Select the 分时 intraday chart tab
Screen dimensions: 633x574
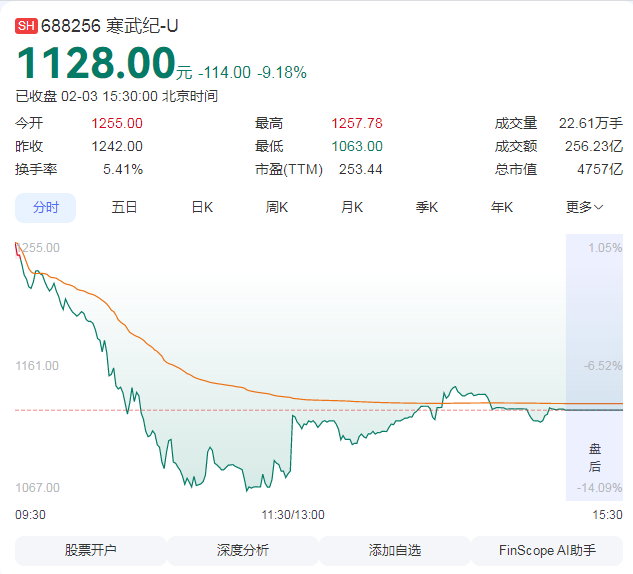(x=46, y=208)
